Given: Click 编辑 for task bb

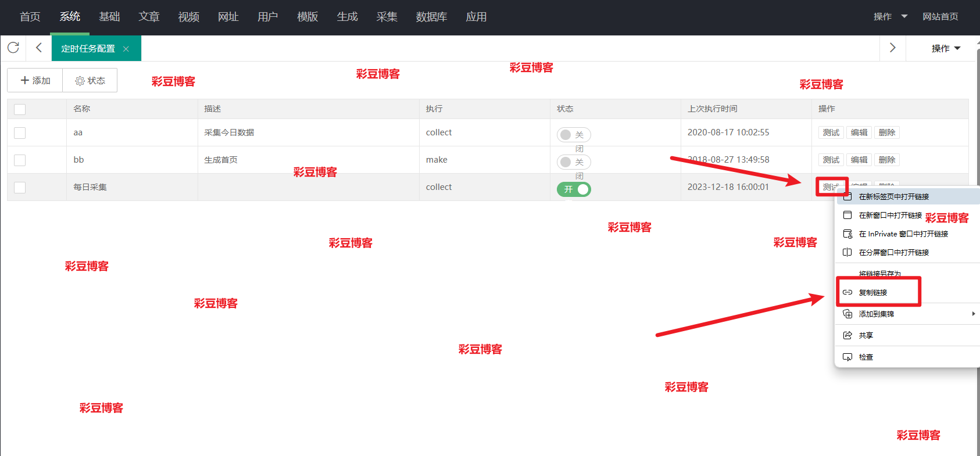Looking at the screenshot, I should 859,160.
